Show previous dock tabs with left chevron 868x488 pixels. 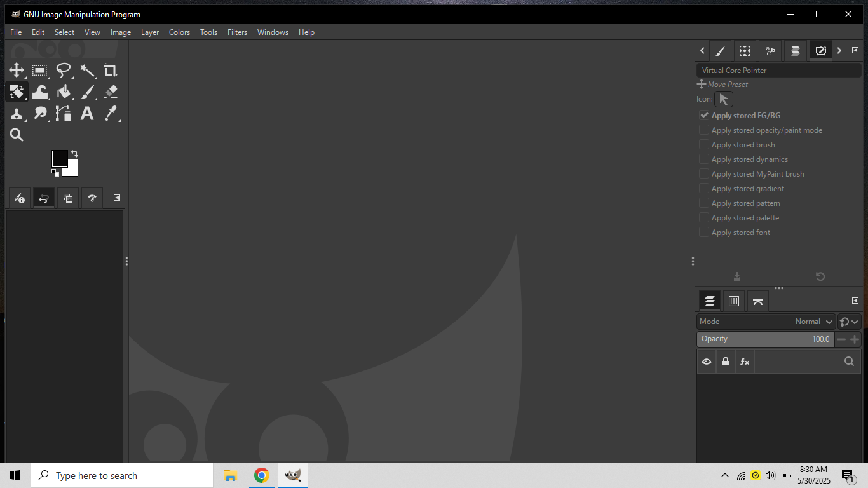click(x=702, y=51)
